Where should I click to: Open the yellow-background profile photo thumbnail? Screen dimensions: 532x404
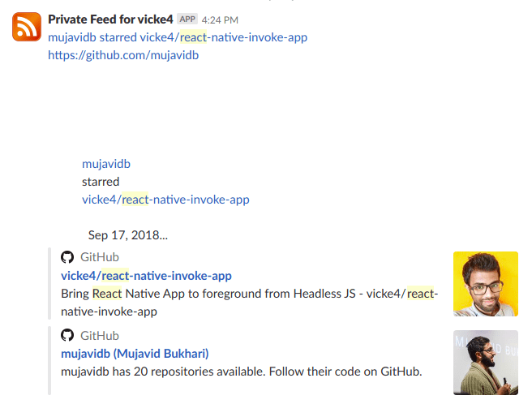point(486,284)
